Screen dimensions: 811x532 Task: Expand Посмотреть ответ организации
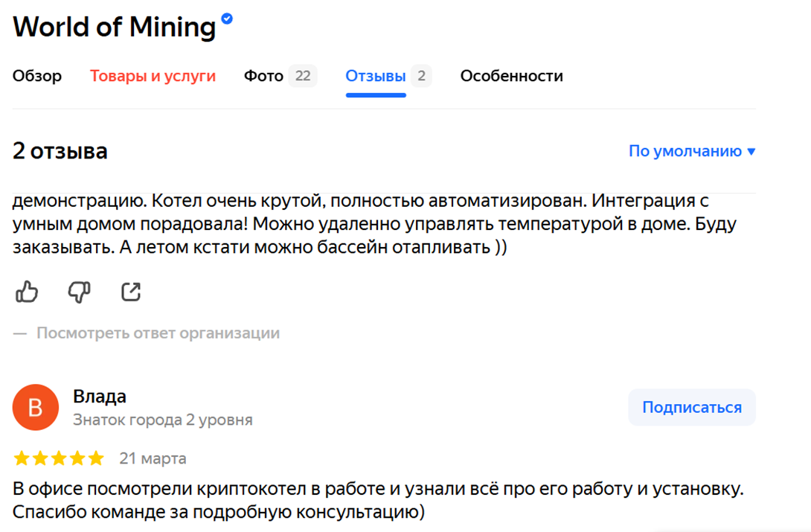point(158,333)
